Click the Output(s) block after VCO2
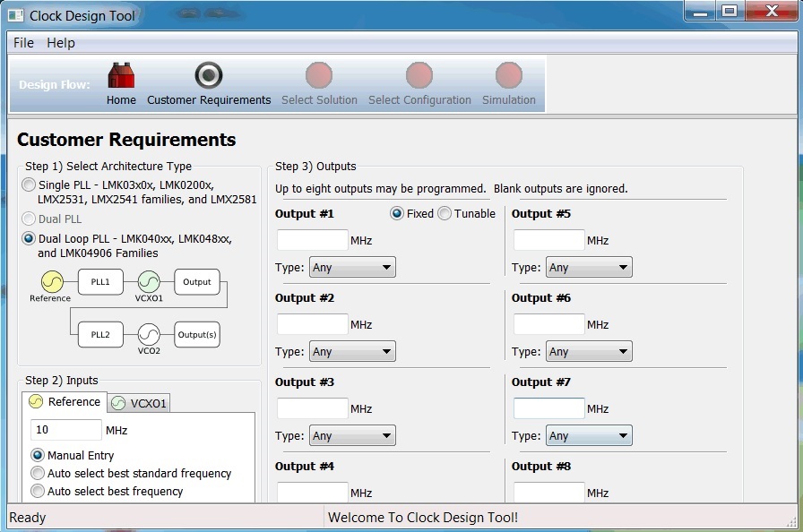The height and width of the screenshot is (532, 803). 197,335
